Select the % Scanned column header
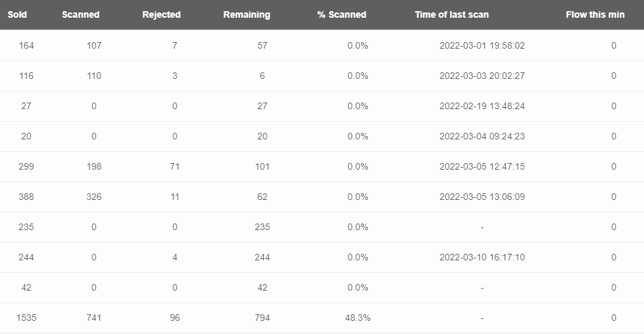 click(341, 14)
